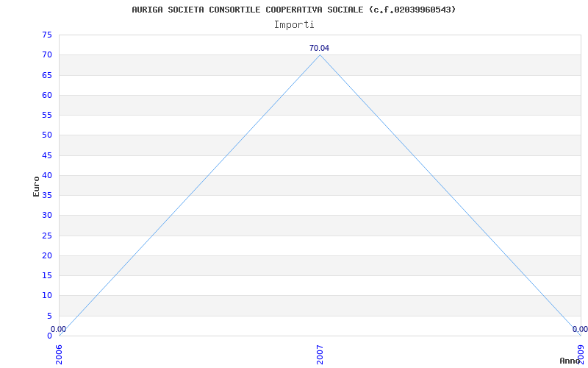This screenshot has height=368, width=588.
Task: Select the 2007 x-axis year label
Action: (320, 355)
